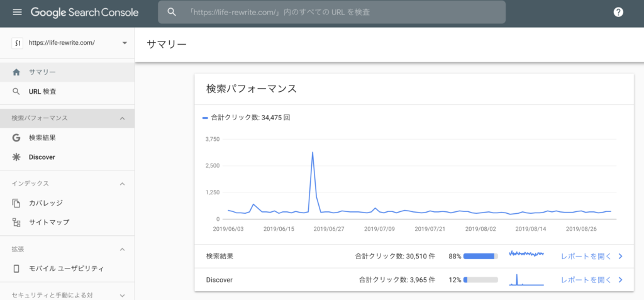The image size is (644, 300).
Task: Collapse the 拡張 sidebar section
Action: [x=122, y=249]
